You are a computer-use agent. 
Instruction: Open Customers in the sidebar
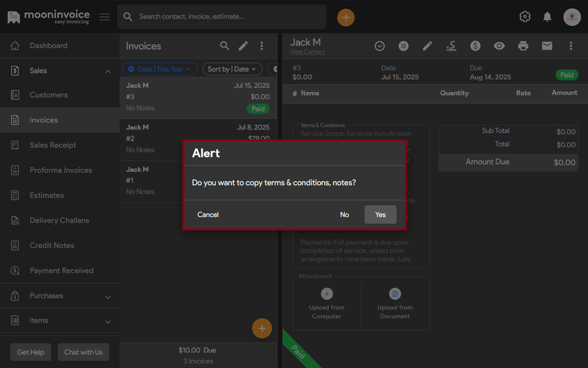[60, 95]
